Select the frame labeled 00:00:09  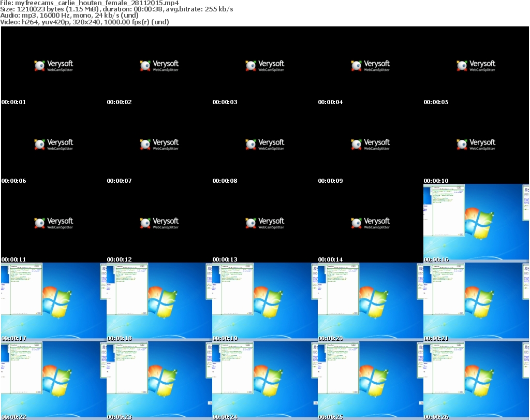[371, 144]
